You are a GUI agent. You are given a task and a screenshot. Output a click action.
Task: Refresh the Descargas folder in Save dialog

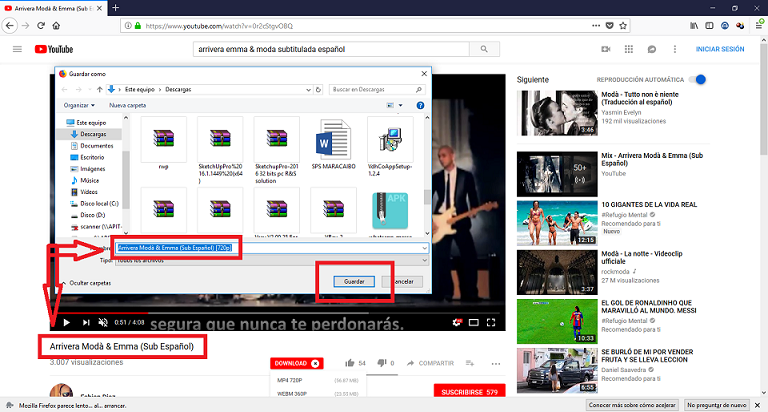point(318,90)
